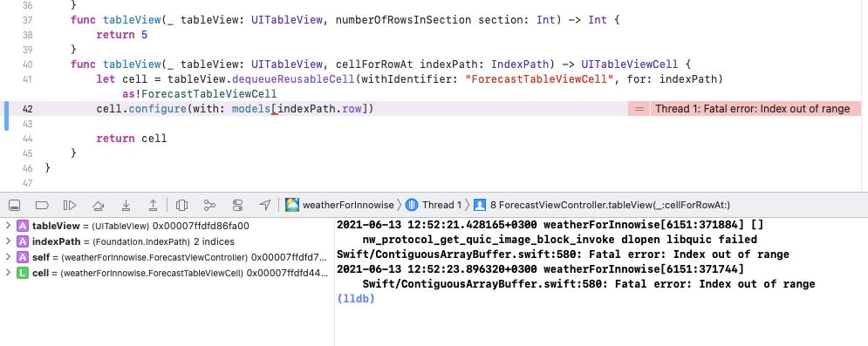Click 'UITableViewCell' return type

pos(630,64)
